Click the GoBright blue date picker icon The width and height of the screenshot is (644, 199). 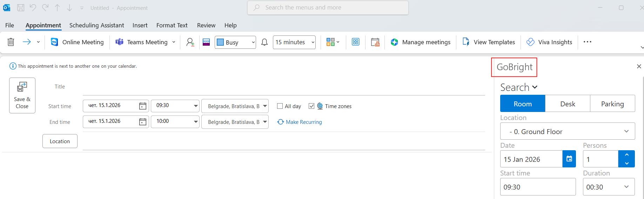pos(569,159)
